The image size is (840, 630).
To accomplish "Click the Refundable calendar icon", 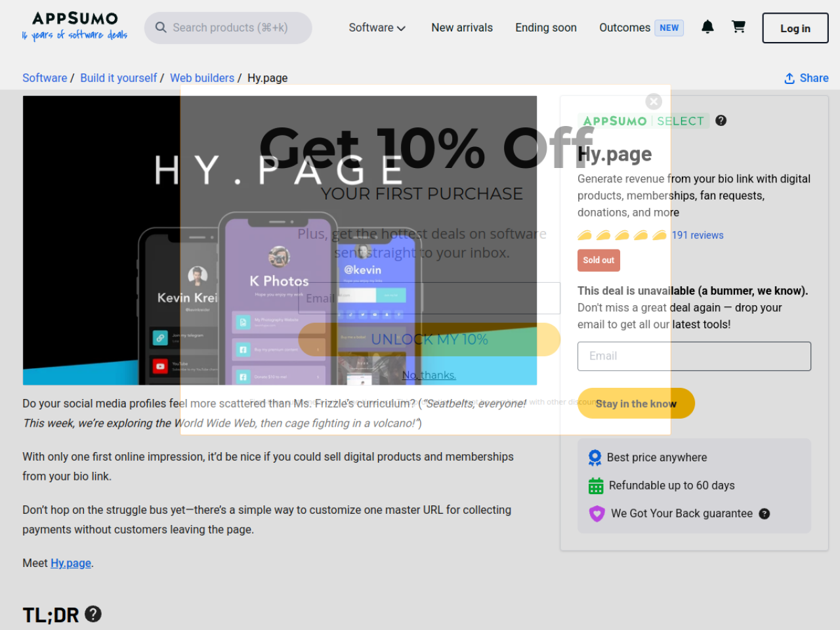I will pyautogui.click(x=596, y=486).
